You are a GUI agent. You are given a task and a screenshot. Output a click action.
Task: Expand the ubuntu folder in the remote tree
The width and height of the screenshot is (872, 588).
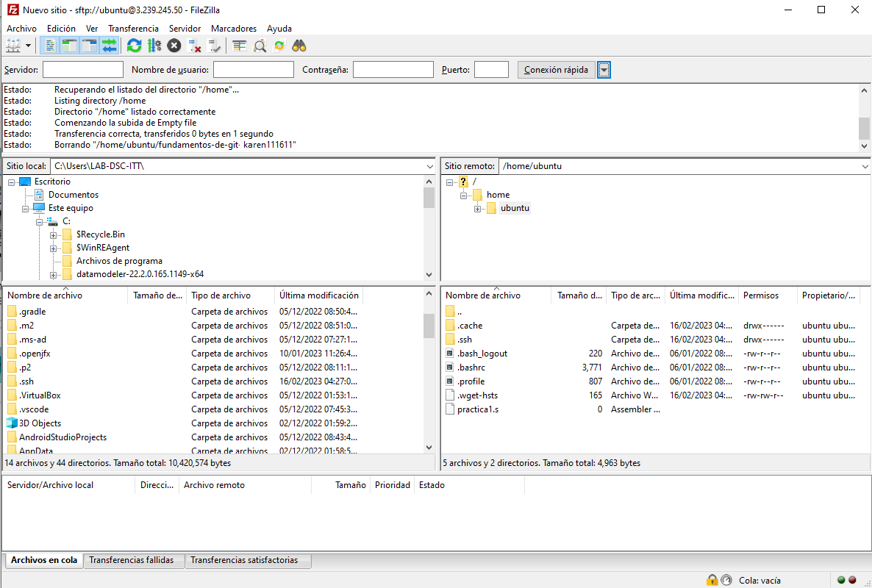point(478,208)
